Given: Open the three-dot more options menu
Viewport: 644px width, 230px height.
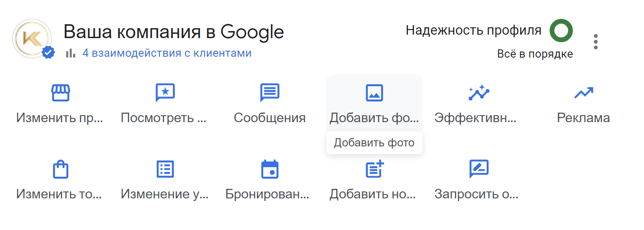Looking at the screenshot, I should [x=596, y=41].
